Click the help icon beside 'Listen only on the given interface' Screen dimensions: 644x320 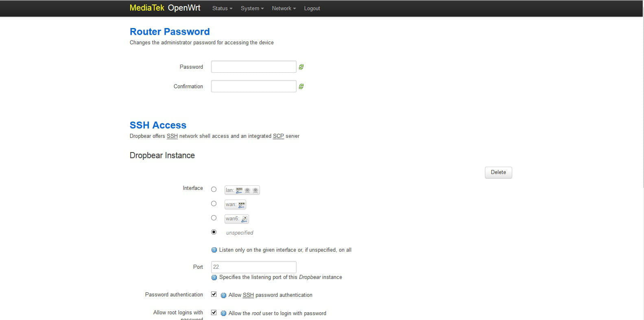[x=214, y=250]
